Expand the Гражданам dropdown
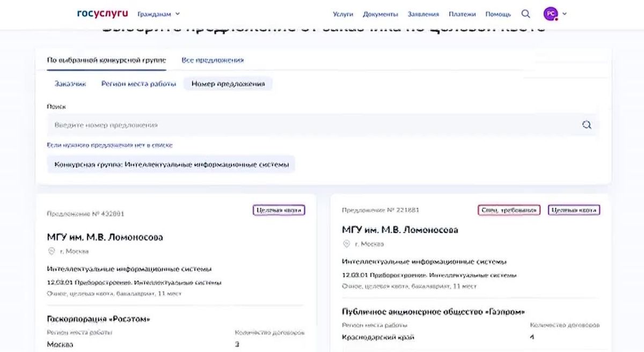 [x=158, y=14]
